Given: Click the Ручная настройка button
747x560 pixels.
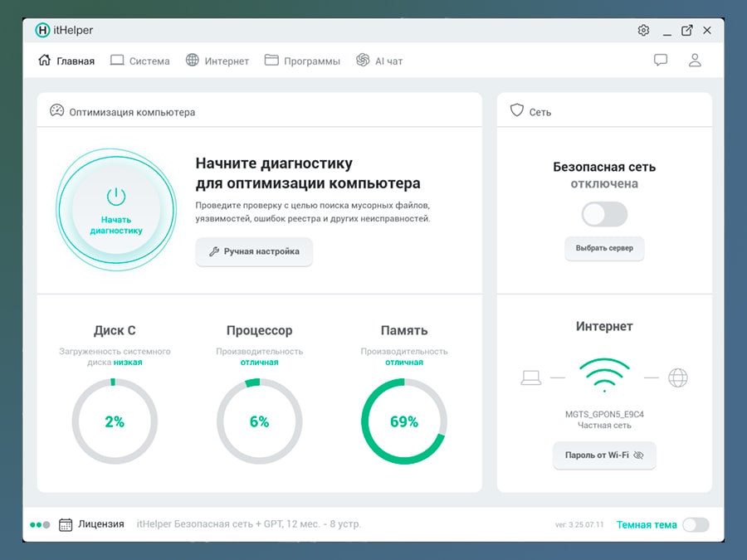Looking at the screenshot, I should [x=254, y=251].
